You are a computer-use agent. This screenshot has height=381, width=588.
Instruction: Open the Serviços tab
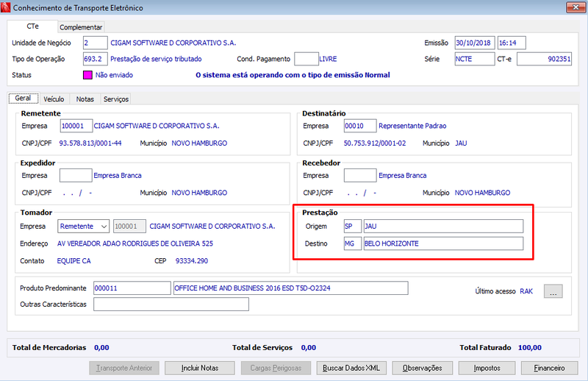point(116,99)
